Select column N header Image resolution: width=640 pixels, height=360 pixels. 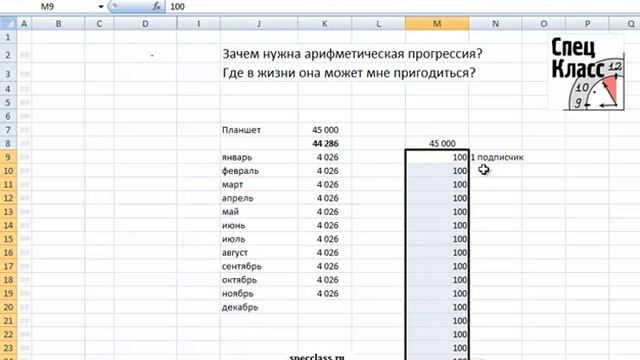point(496,24)
